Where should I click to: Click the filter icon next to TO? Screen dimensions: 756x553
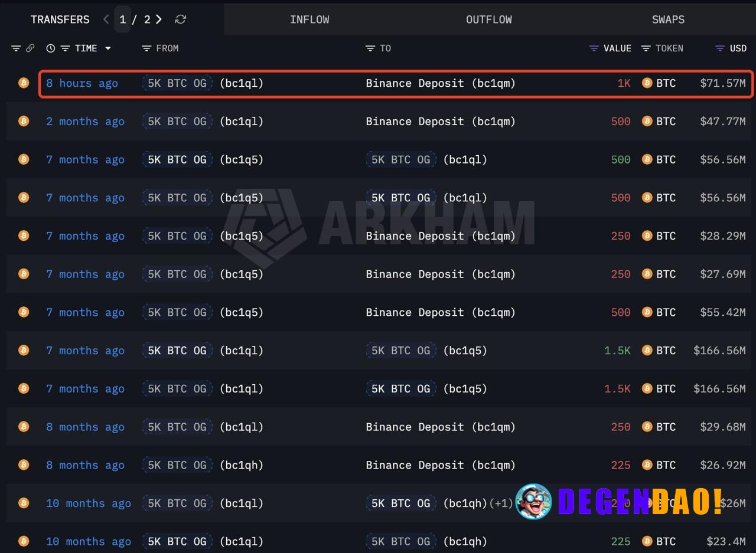coord(369,48)
